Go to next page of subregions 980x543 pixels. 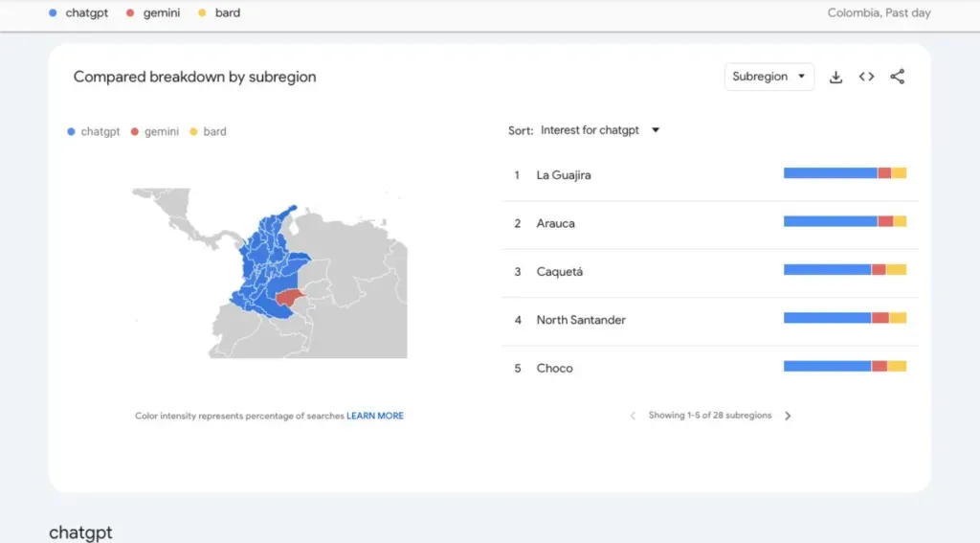click(788, 416)
